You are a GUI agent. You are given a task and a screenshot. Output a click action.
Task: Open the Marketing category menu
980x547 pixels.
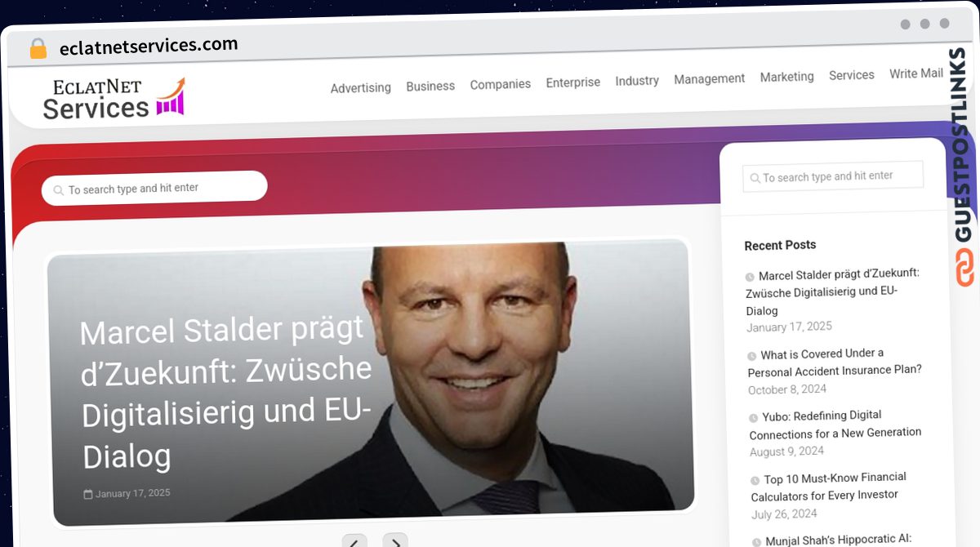click(787, 77)
